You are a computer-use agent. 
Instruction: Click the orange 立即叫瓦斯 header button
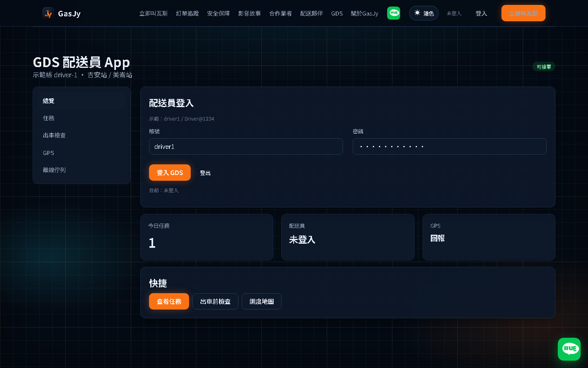(523, 13)
